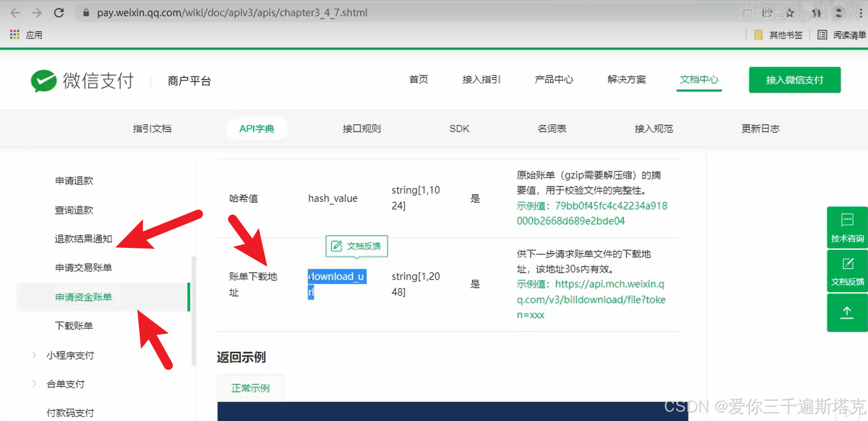
Task: Click the hash example value 79bb0f45fc4c...
Action: coord(592,213)
